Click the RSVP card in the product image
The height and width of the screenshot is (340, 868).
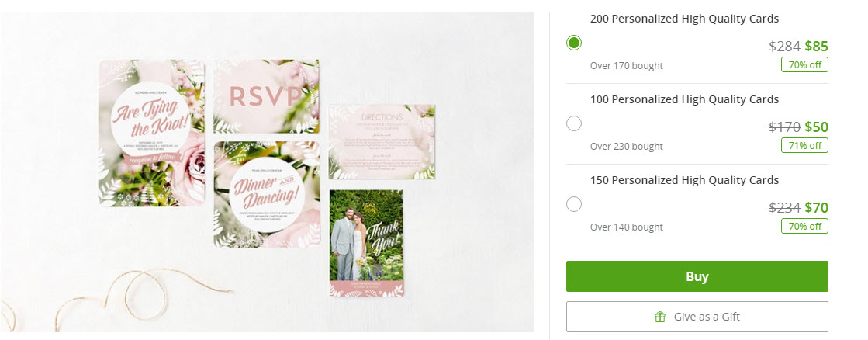tap(266, 96)
